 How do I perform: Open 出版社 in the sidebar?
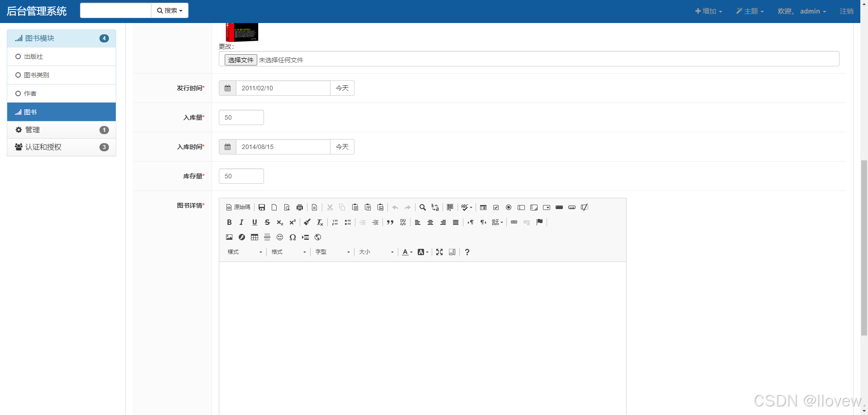click(61, 56)
